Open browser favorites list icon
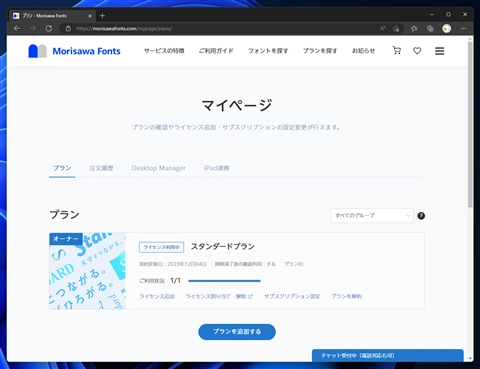 coord(414,29)
